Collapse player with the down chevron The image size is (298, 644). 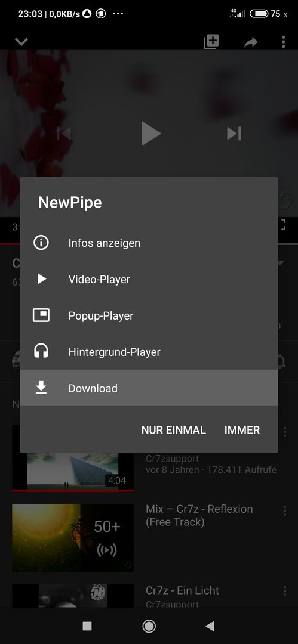point(21,42)
